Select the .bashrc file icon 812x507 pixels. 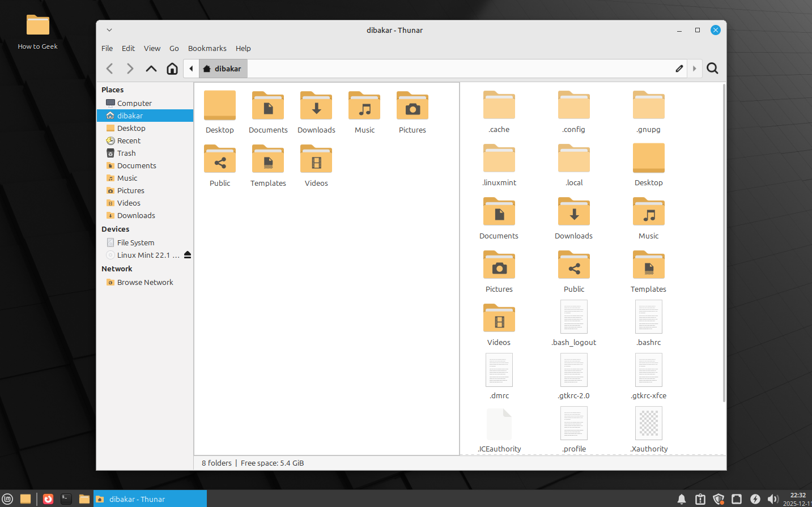(648, 323)
